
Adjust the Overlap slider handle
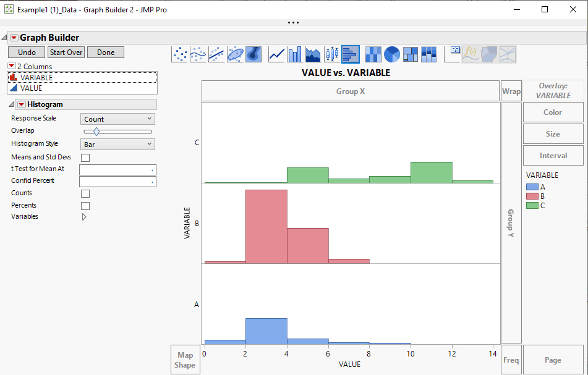point(96,131)
